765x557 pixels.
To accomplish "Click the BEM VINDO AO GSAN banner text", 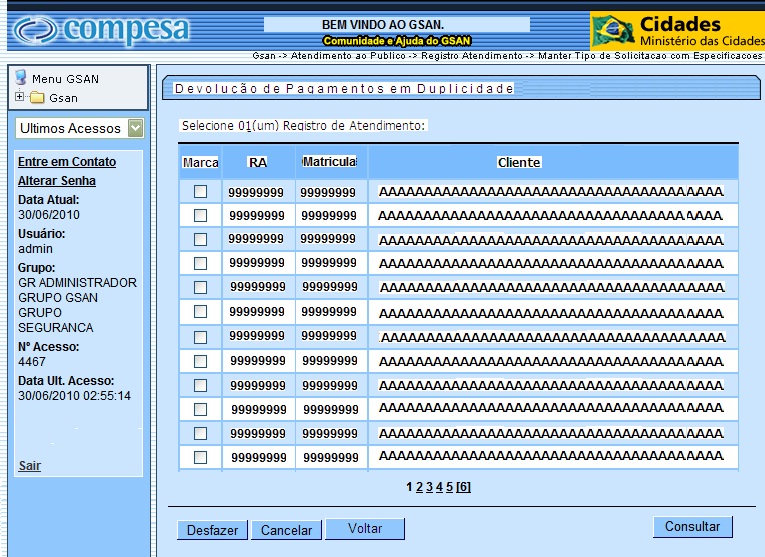I will coord(382,24).
